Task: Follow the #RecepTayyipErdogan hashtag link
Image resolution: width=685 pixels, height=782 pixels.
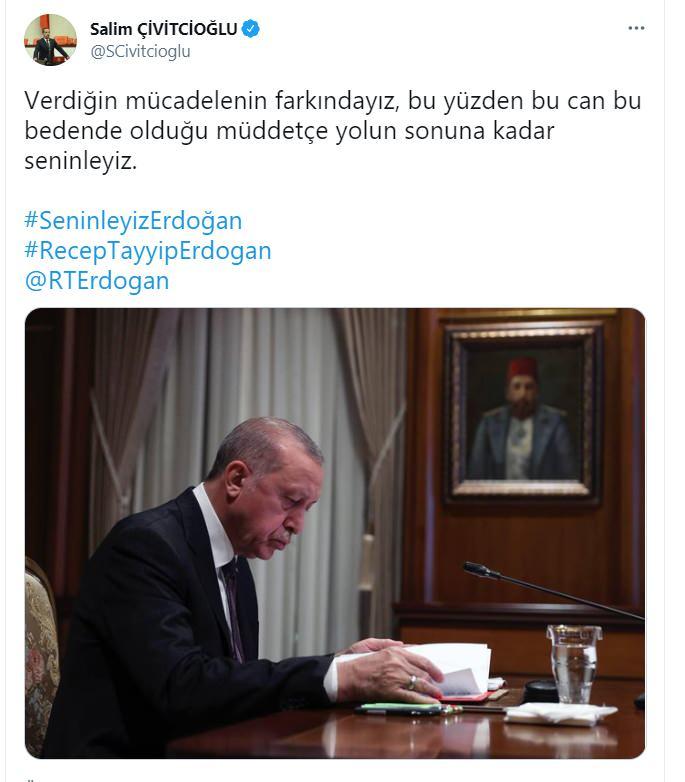Action: 148,250
